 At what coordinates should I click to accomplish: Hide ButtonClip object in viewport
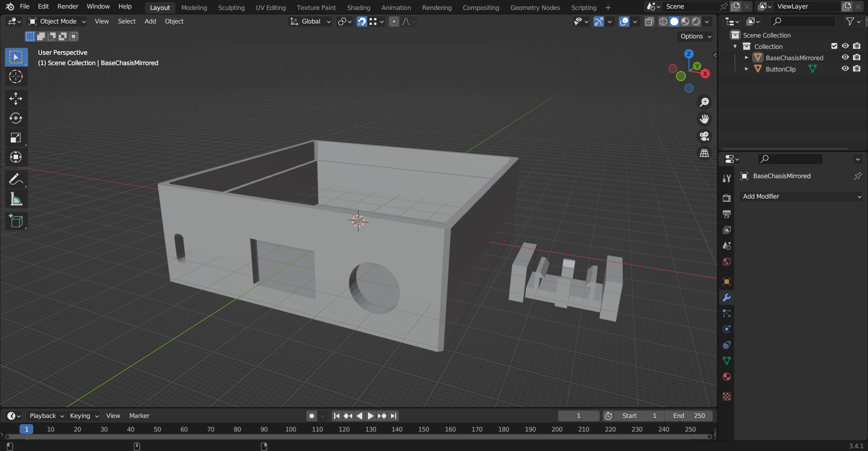(x=845, y=69)
